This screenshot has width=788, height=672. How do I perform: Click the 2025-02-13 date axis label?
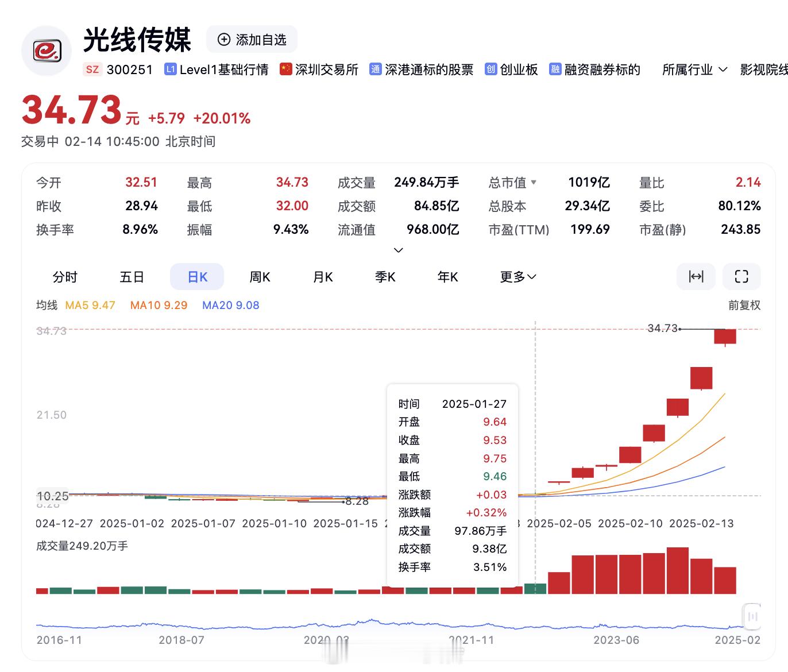pos(701,523)
